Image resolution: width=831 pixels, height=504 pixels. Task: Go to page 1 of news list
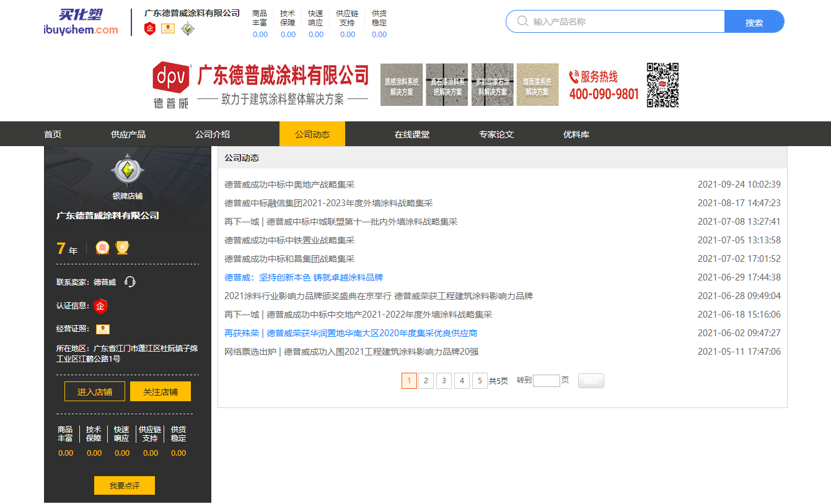(x=409, y=381)
